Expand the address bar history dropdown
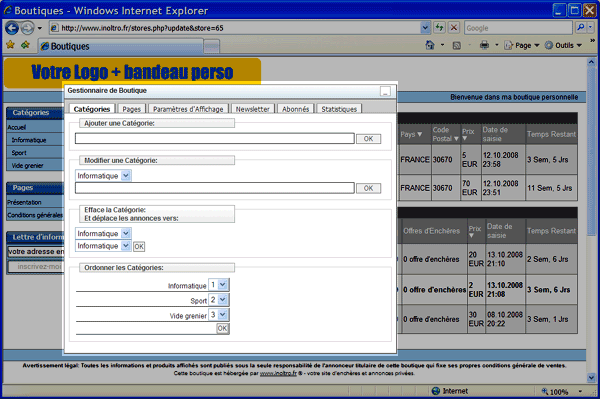 pyautogui.click(x=425, y=28)
